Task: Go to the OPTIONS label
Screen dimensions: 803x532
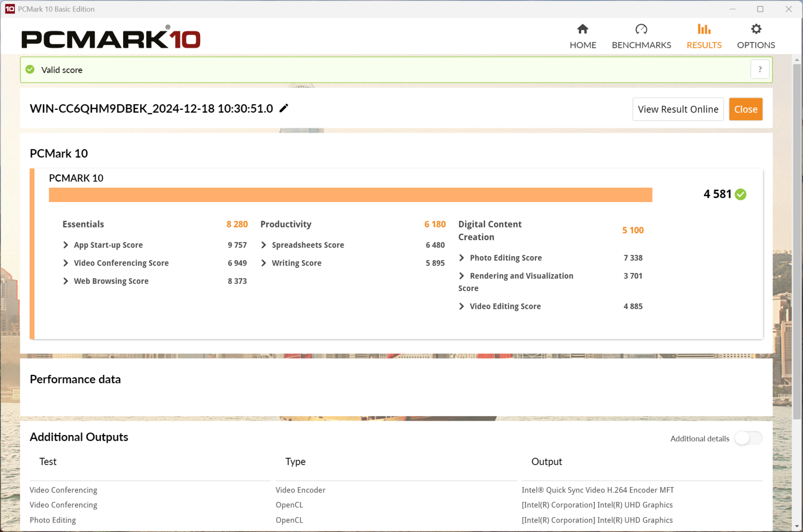Action: click(x=756, y=45)
